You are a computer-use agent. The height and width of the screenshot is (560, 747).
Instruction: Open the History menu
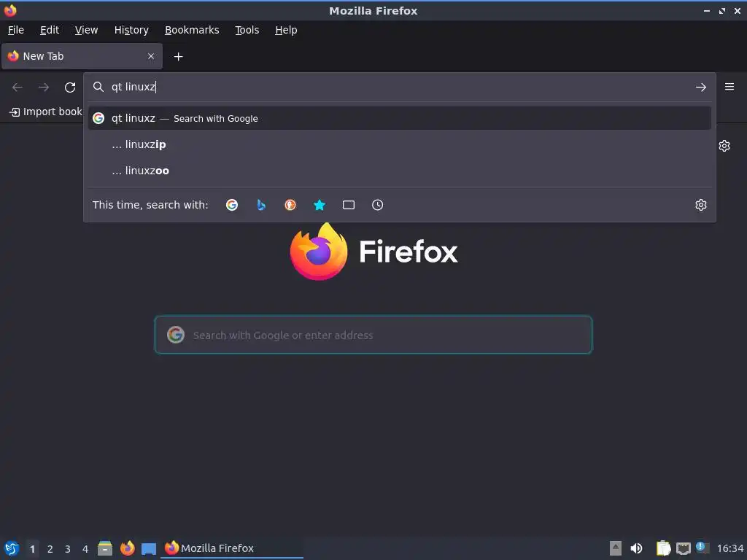131,30
